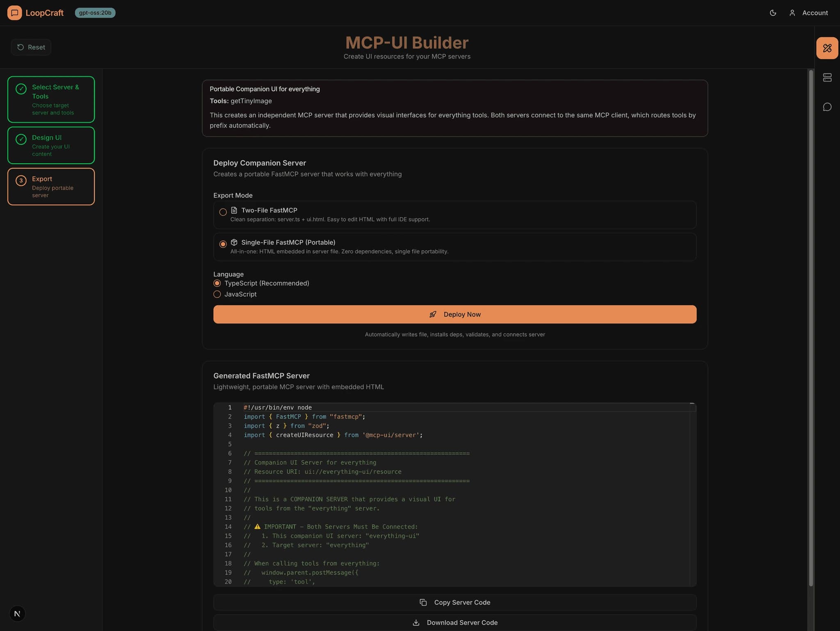Click the Deploy Now button
This screenshot has height=631, width=840.
point(454,314)
